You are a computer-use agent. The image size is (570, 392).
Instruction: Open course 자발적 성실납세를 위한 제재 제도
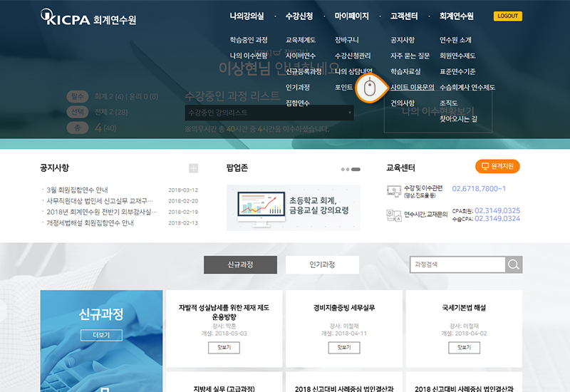click(x=224, y=312)
